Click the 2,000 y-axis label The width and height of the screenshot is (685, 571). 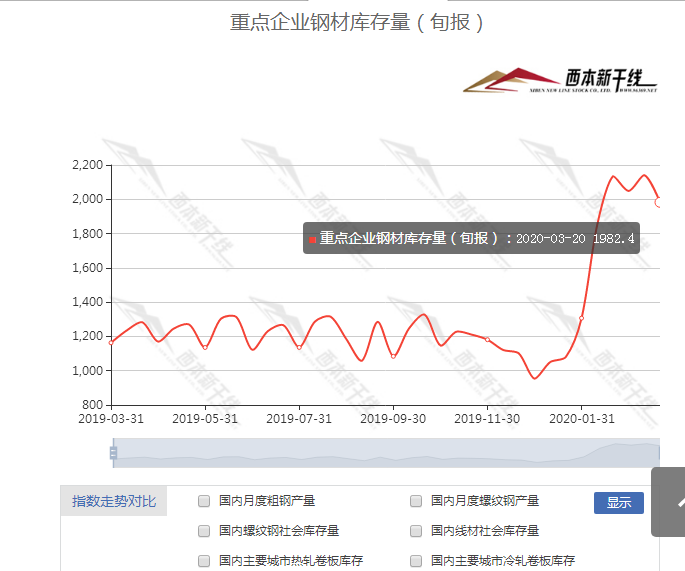[x=87, y=199]
